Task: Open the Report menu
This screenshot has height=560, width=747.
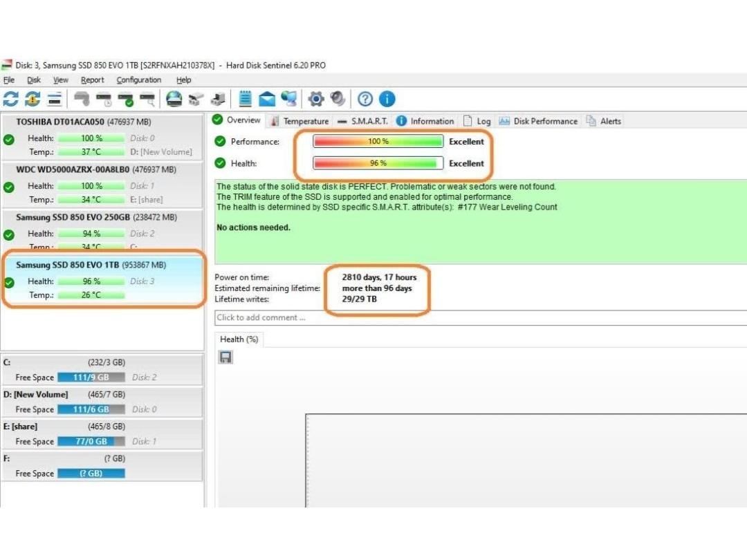Action: [93, 80]
